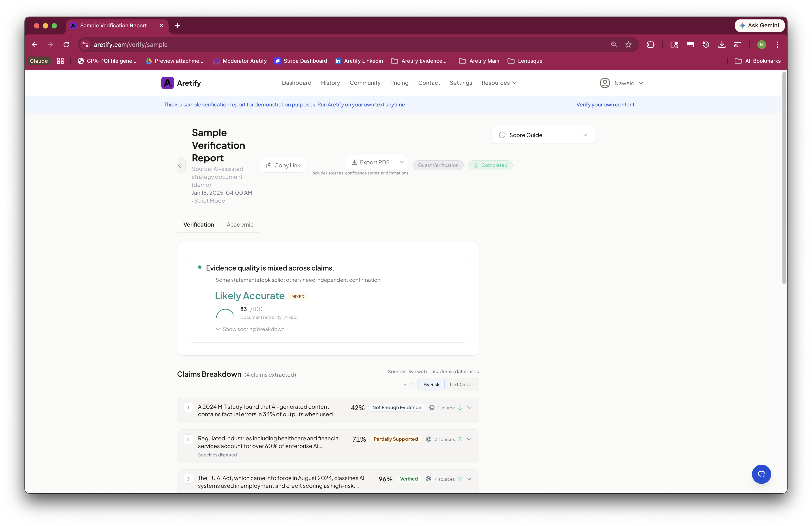Close the Sample Verification Report tab
This screenshot has height=526, width=812.
coord(161,26)
